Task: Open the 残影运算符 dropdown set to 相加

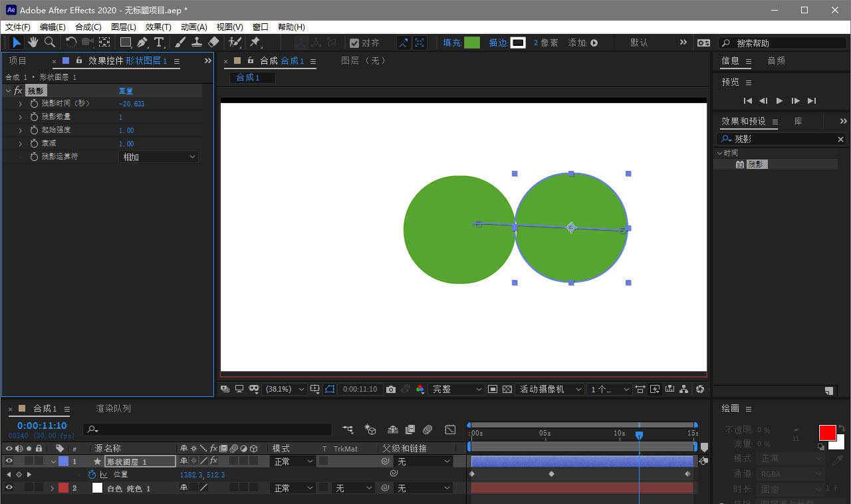Action: 159,157
